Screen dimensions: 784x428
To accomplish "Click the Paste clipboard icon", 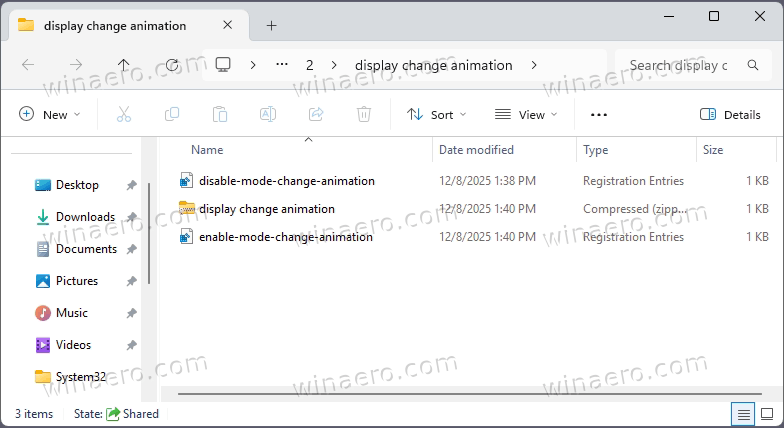I will (x=220, y=114).
